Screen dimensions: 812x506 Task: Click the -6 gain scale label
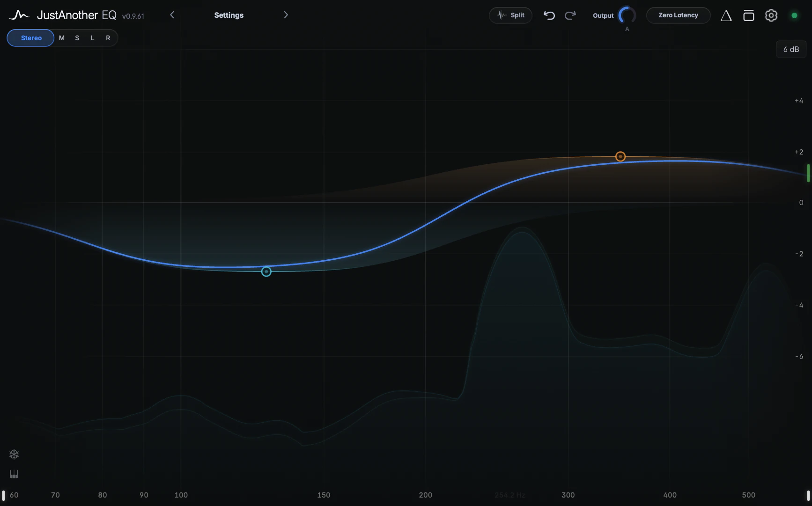[799, 356]
